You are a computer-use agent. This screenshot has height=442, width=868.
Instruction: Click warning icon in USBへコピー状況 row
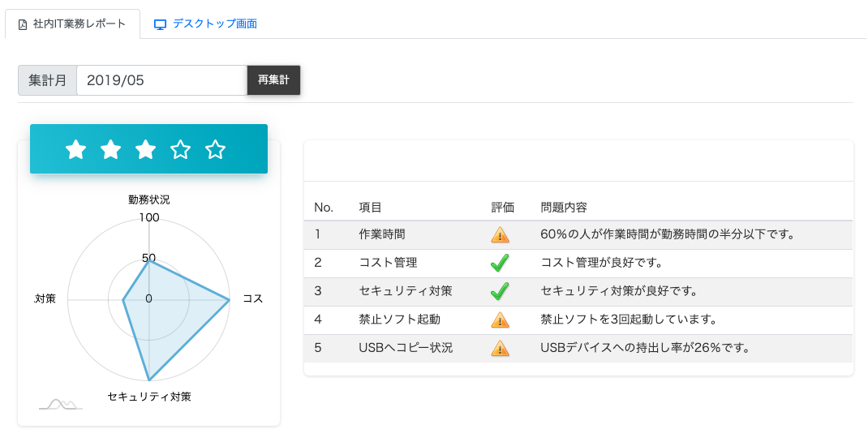click(500, 348)
